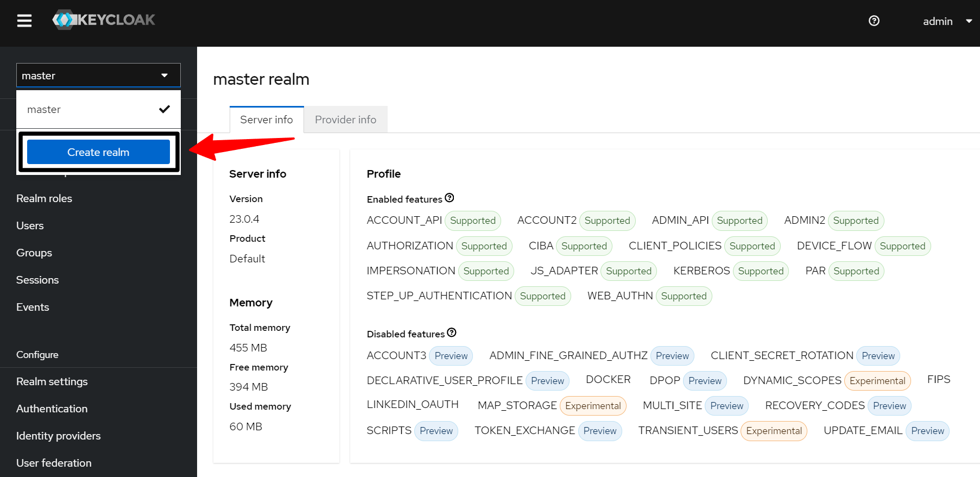Screen dimensions: 980x477
Task: Open Realm settings in sidebar
Action: 52,381
